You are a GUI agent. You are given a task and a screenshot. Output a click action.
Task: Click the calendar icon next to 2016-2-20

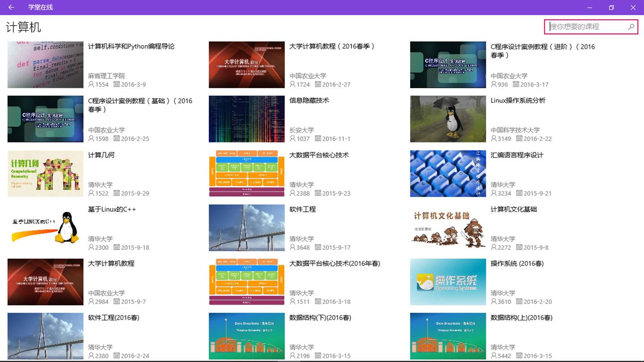tap(519, 302)
